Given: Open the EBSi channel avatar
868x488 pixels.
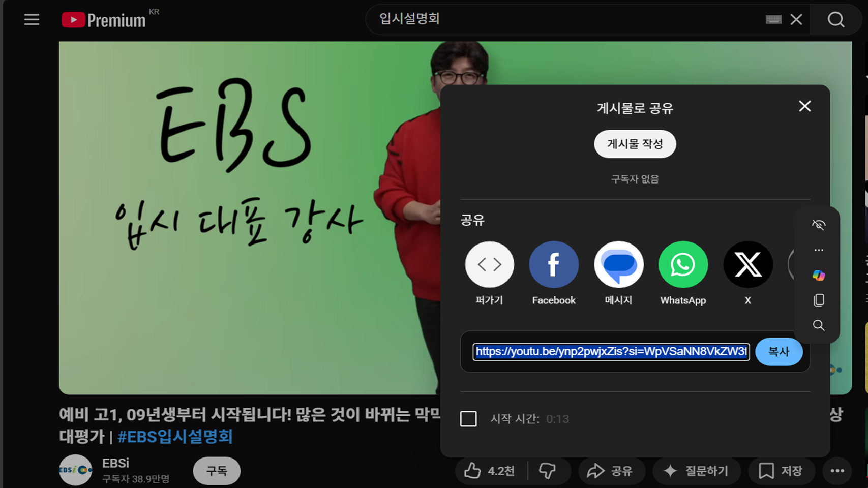Looking at the screenshot, I should click(75, 470).
